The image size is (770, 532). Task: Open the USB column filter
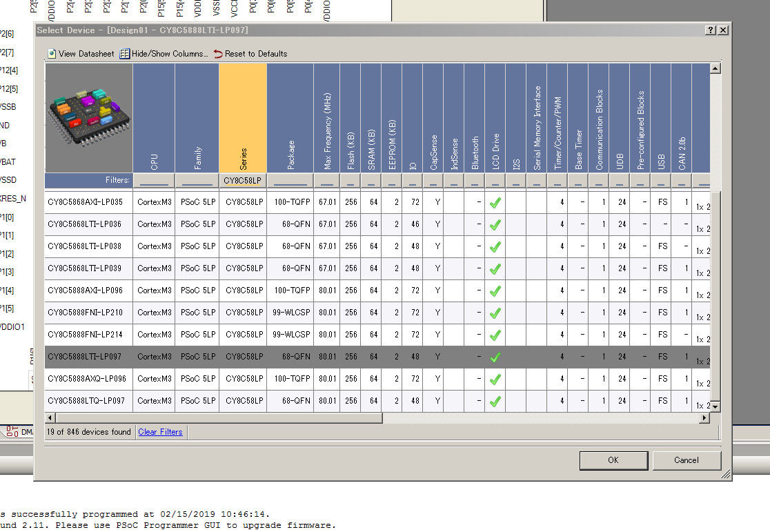point(660,181)
